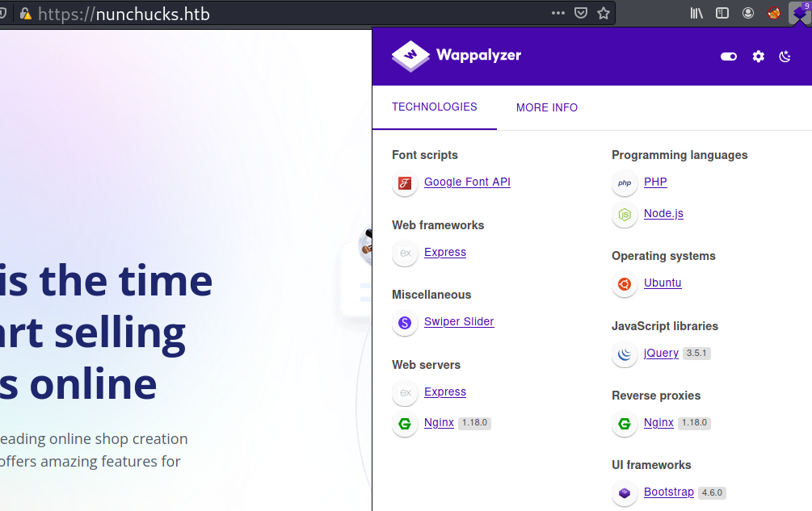Viewport: 812px width, 511px height.
Task: Open the page actions three-dot menu
Action: [558, 13]
